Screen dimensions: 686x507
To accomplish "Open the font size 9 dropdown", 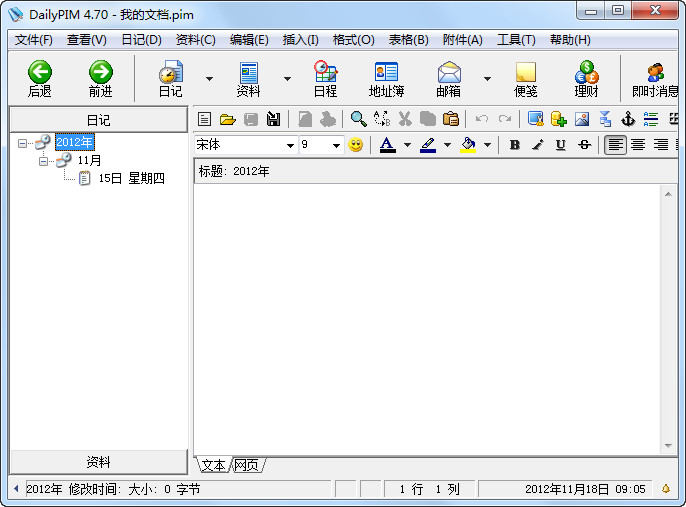I will click(336, 145).
